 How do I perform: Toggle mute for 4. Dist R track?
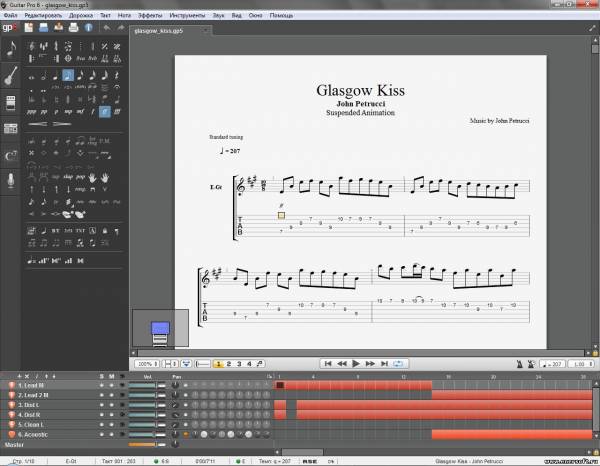111,415
